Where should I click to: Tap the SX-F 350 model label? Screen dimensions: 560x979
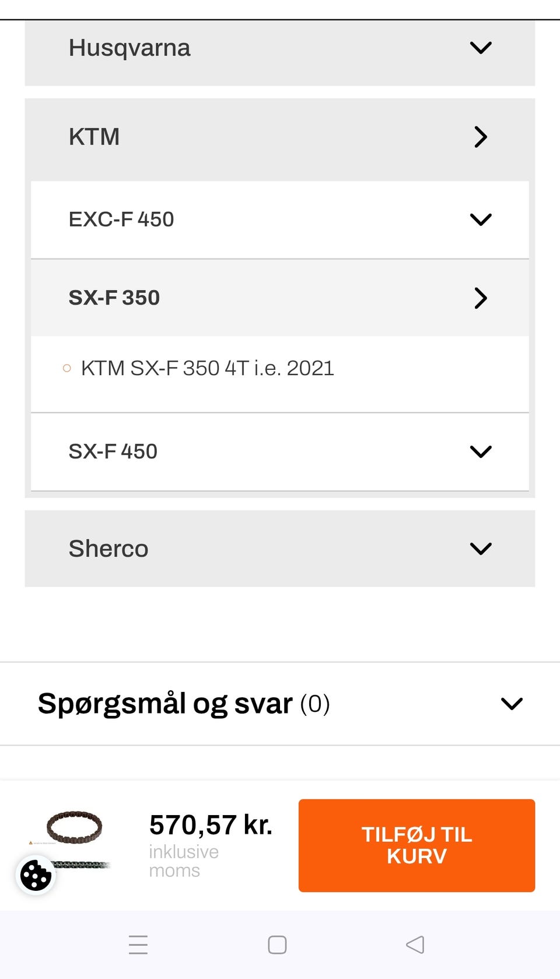point(114,298)
